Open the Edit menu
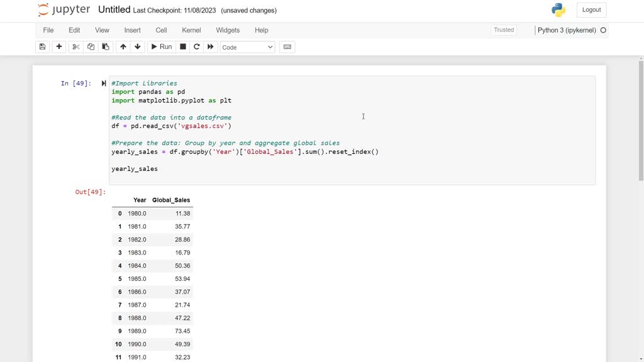644x362 pixels. pos(74,30)
